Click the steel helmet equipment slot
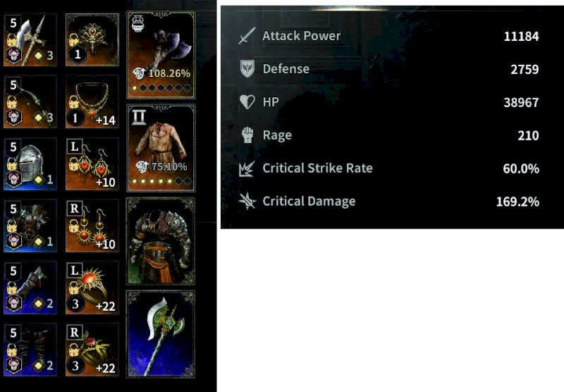Screen dimensions: 564x392 [x=30, y=164]
